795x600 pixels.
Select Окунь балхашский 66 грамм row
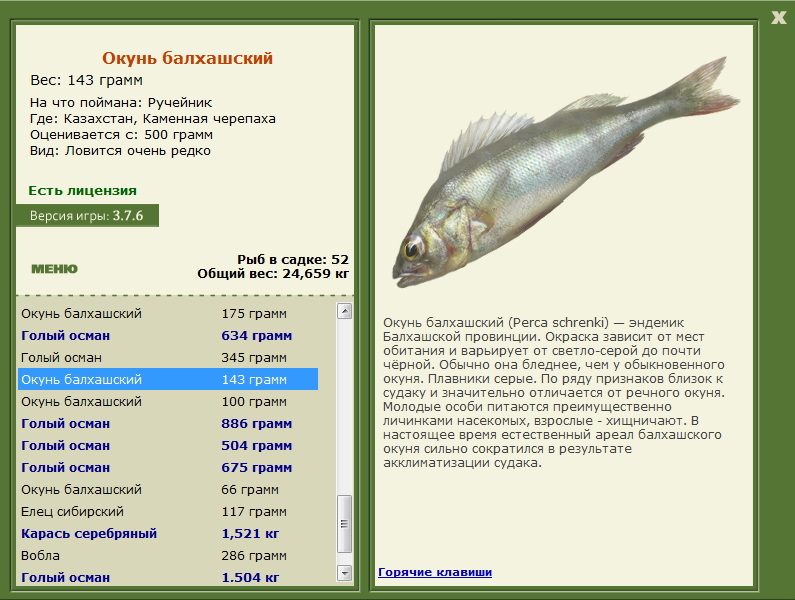[x=168, y=489]
